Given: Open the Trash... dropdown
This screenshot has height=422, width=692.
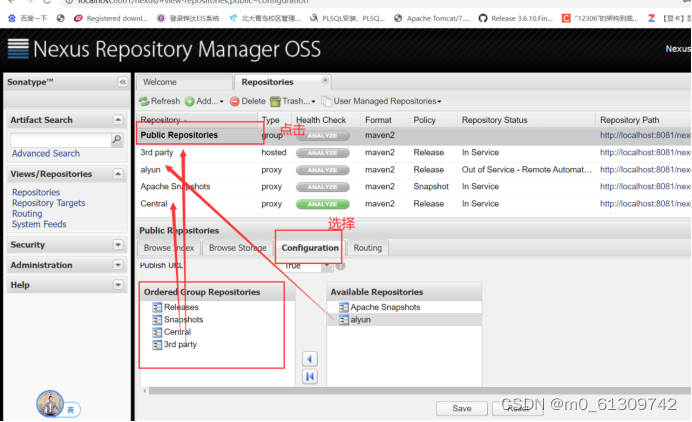Looking at the screenshot, I should pos(292,101).
